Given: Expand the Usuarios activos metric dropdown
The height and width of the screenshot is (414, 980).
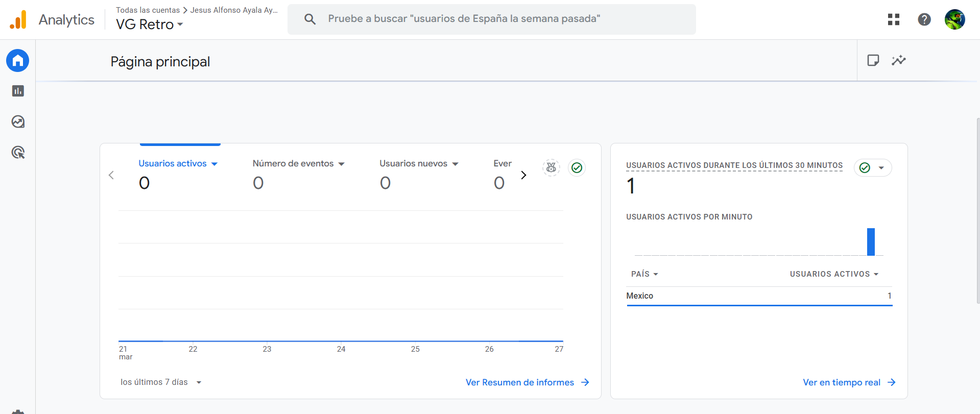Looking at the screenshot, I should point(214,164).
